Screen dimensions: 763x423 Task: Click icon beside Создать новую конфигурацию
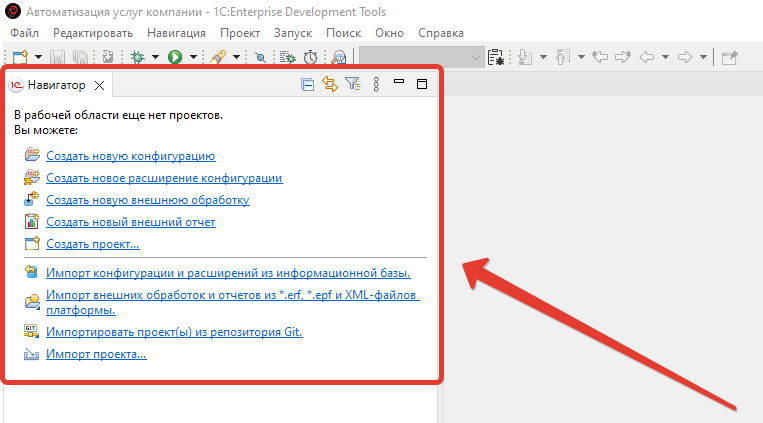32,155
